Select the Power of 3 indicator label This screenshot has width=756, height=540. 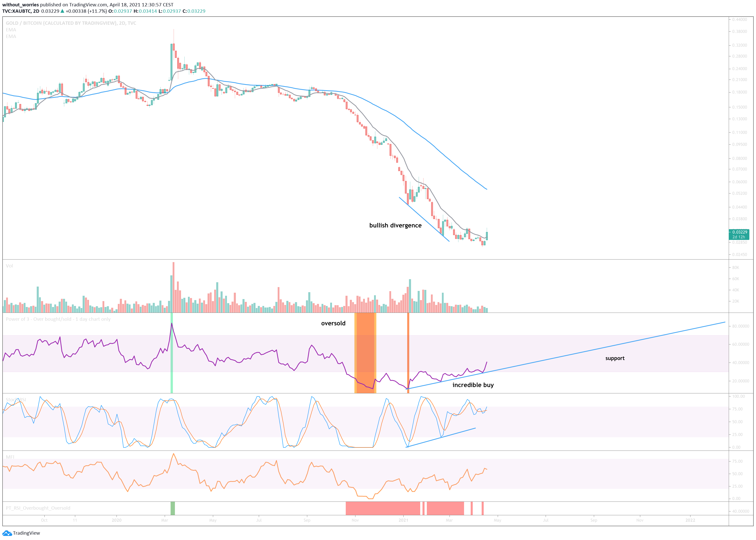[58, 319]
